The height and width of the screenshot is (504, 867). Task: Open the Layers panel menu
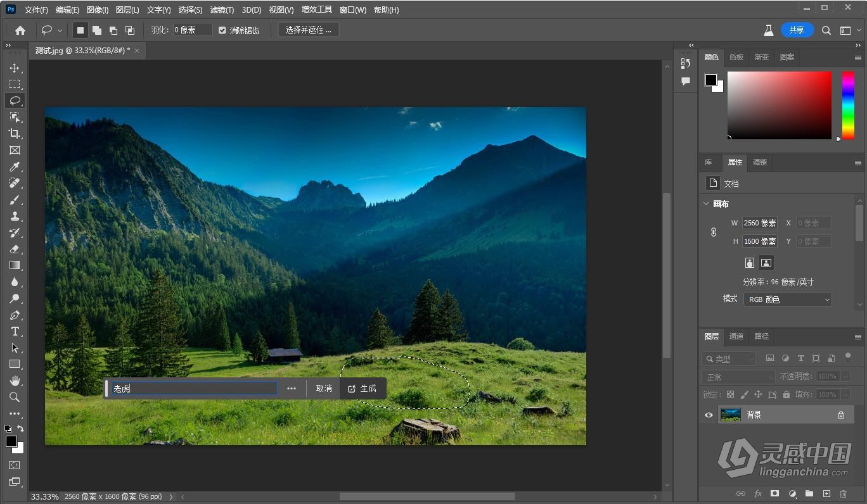click(858, 337)
